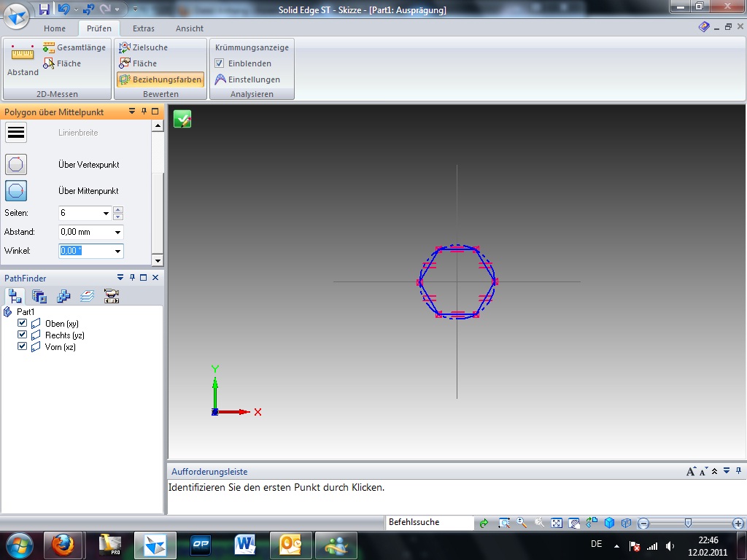The image size is (747, 560).
Task: Increase the prompt bar font size
Action: [x=691, y=472]
